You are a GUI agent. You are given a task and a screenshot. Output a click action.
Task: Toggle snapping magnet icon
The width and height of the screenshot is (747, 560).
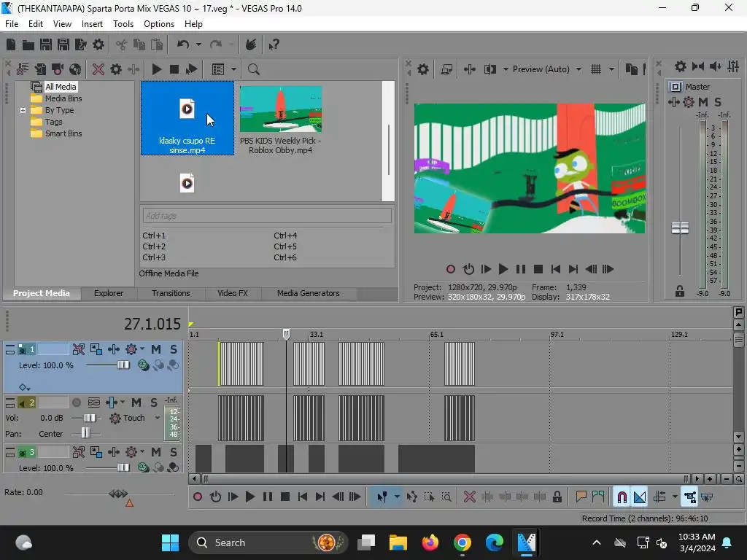pos(622,497)
